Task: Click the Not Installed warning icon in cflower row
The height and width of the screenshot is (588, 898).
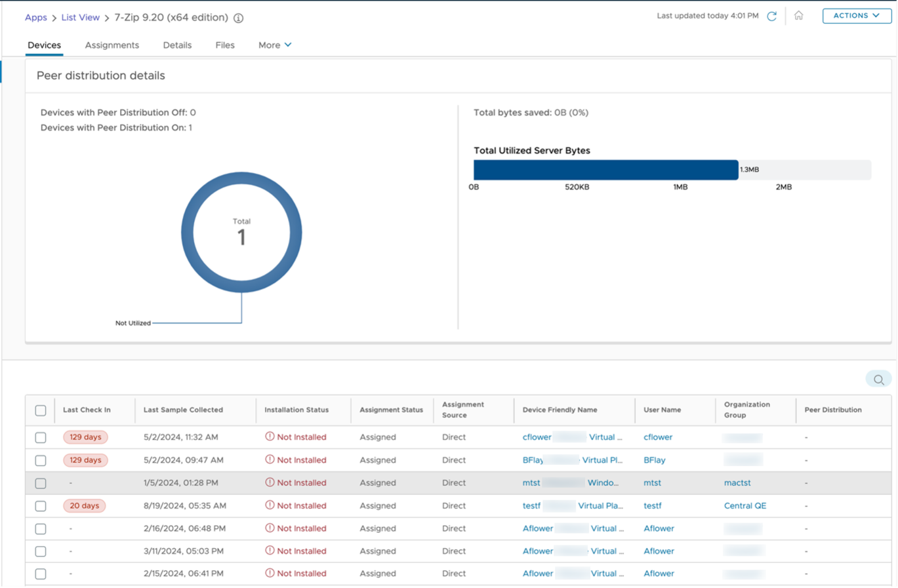Action: 270,437
